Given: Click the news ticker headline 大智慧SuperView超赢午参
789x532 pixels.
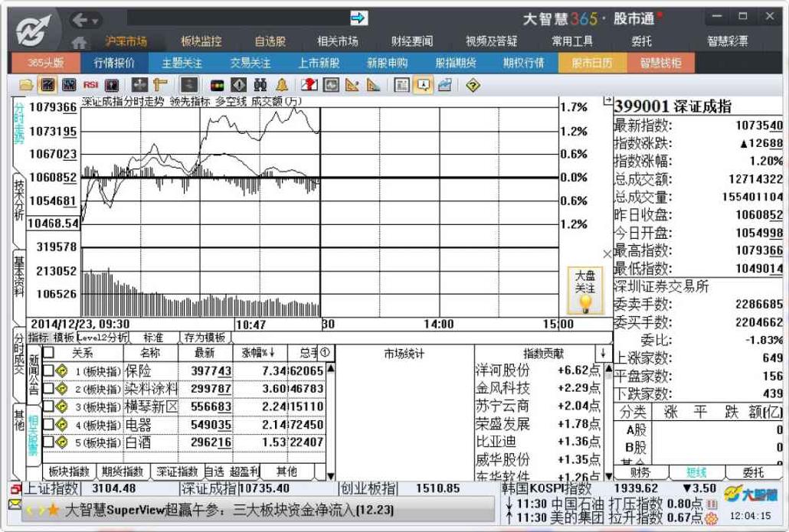Looking at the screenshot, I should click(230, 511).
